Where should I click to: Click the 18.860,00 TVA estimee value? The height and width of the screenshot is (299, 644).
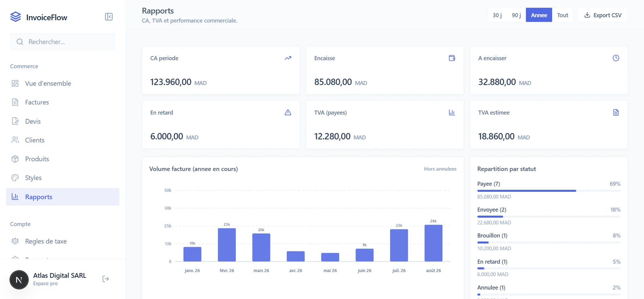496,136
